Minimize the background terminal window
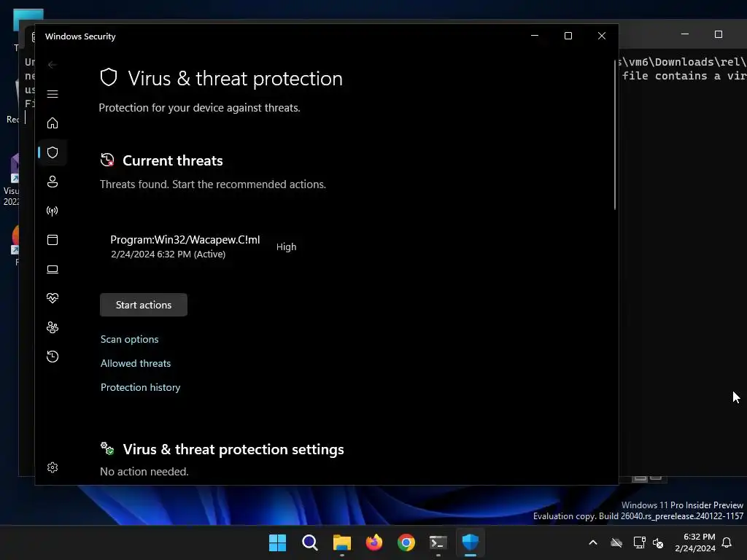This screenshot has height=560, width=747. [x=685, y=34]
